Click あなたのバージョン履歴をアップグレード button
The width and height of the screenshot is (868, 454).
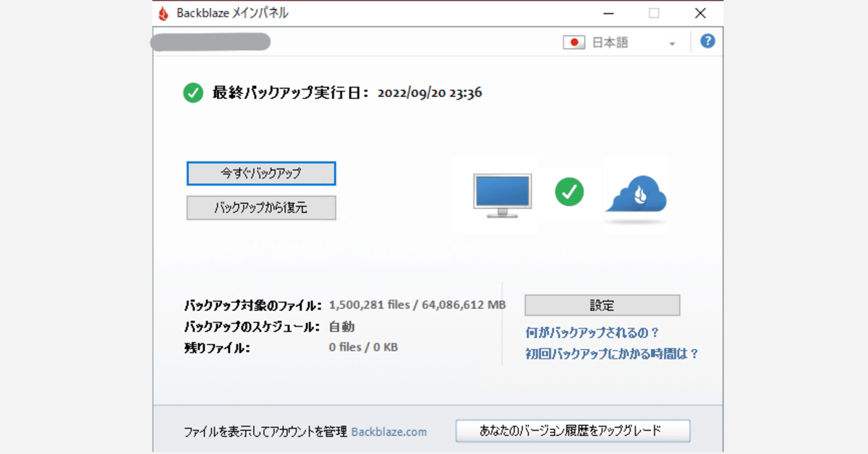click(x=573, y=431)
